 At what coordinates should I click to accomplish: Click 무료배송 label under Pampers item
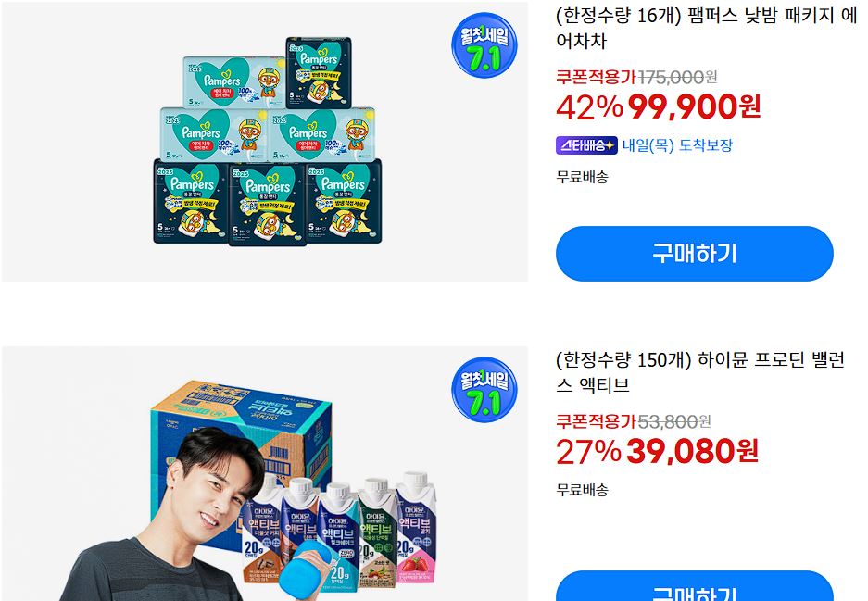pos(582,177)
